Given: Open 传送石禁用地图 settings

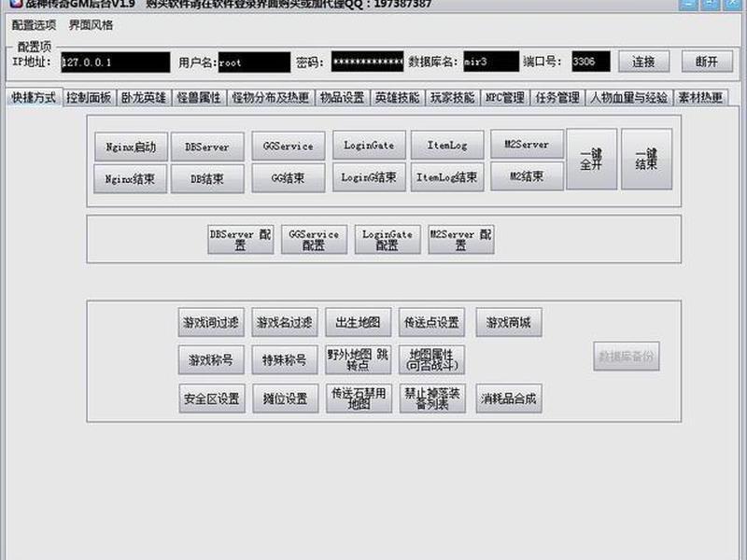Looking at the screenshot, I should pyautogui.click(x=359, y=399).
